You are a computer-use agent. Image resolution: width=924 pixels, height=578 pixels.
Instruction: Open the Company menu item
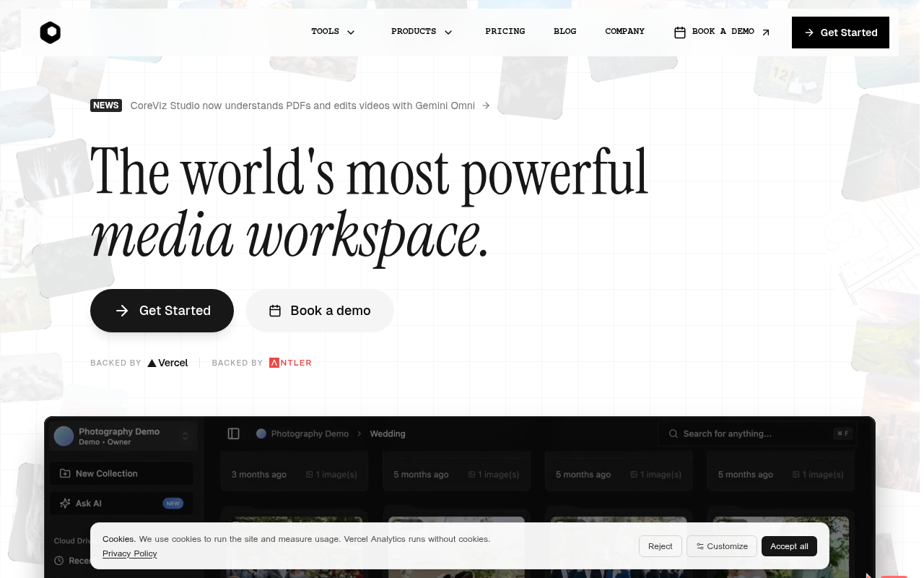(x=625, y=32)
